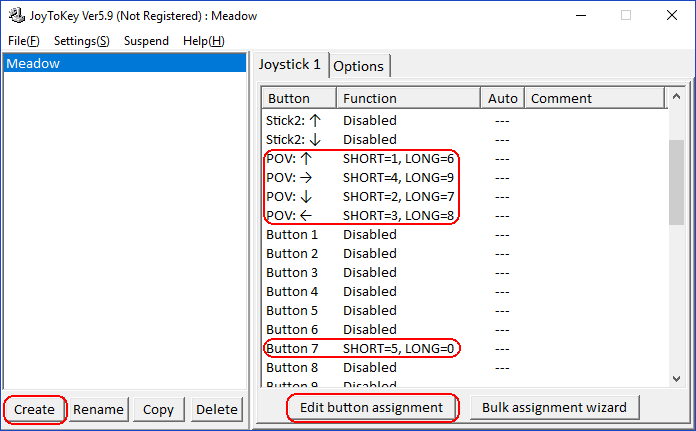Click the Delete profile button
Screen dimensions: 696x431
pyautogui.click(x=216, y=409)
